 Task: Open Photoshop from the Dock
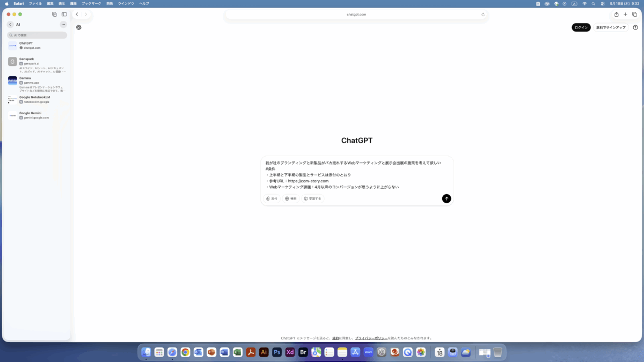coord(277,352)
